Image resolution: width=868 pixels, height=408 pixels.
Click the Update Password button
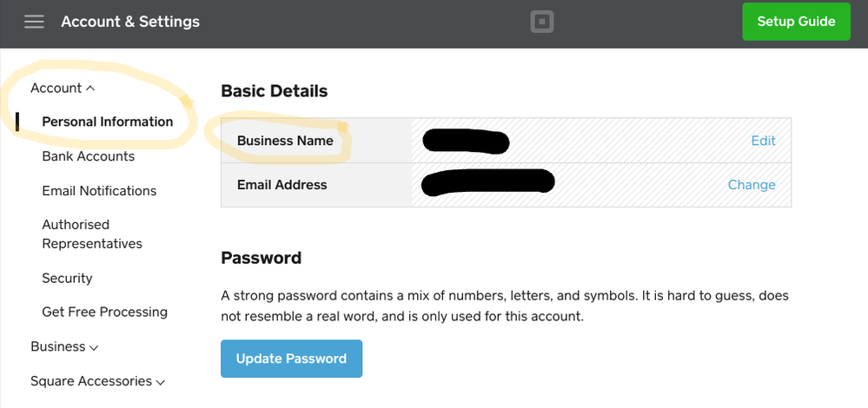pyautogui.click(x=291, y=359)
